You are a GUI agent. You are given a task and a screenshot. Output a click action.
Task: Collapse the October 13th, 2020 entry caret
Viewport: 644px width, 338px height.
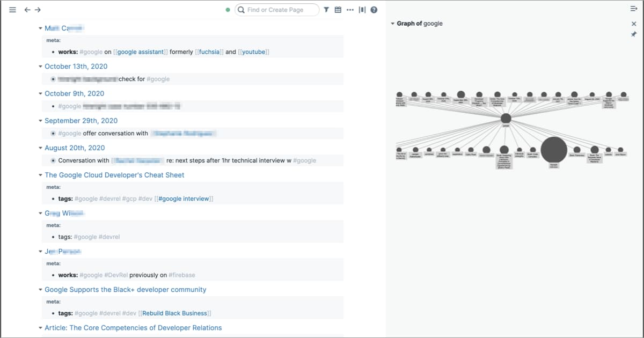tap(40, 67)
